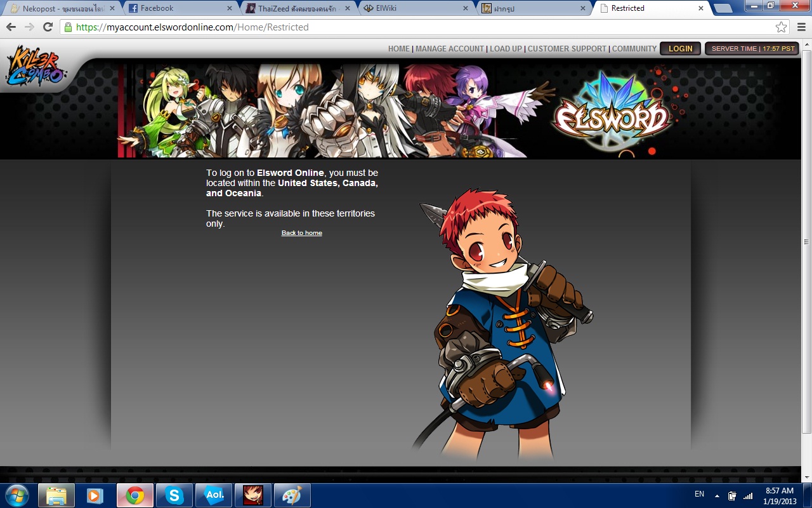Open the EN language selector
Screen dimensions: 812x508
(699, 494)
